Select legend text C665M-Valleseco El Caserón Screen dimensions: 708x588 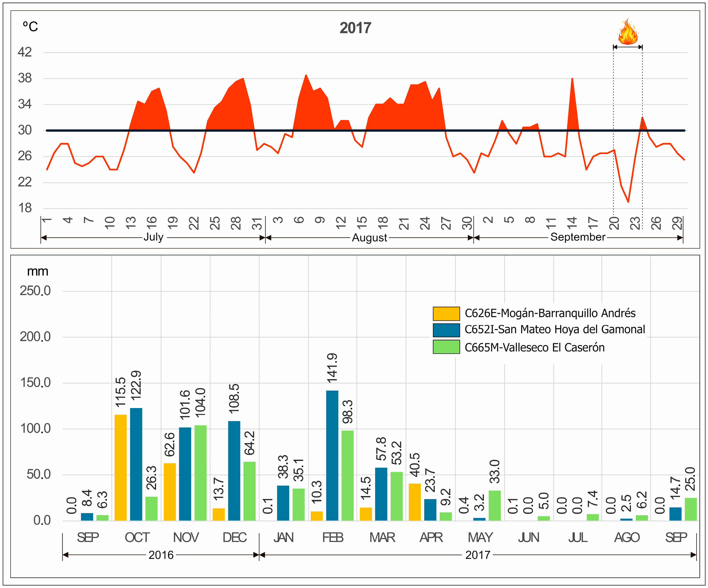coord(535,347)
